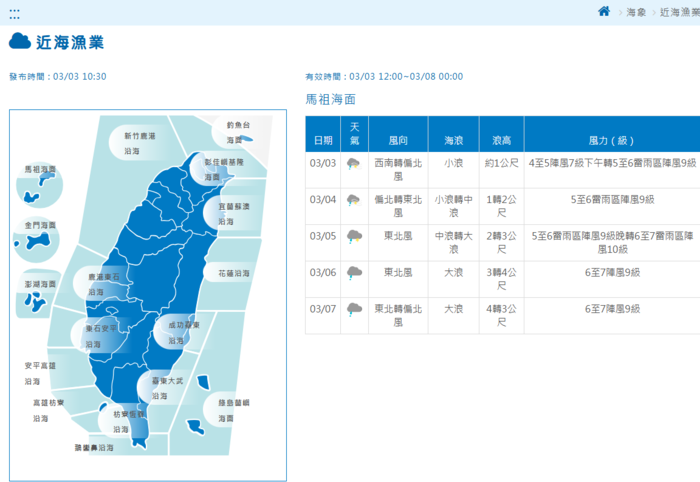Select 綠島蘭嶼海面 area on map
This screenshot has width=700, height=482.
[x=234, y=409]
